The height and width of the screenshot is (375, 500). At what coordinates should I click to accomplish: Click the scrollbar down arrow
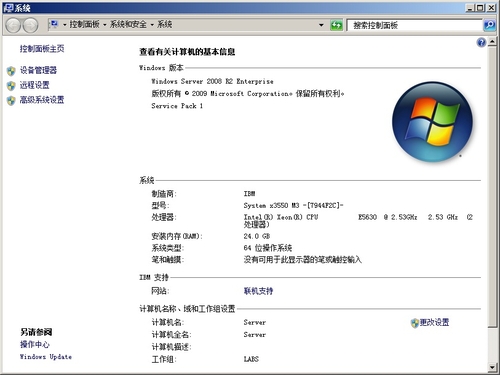(492, 367)
